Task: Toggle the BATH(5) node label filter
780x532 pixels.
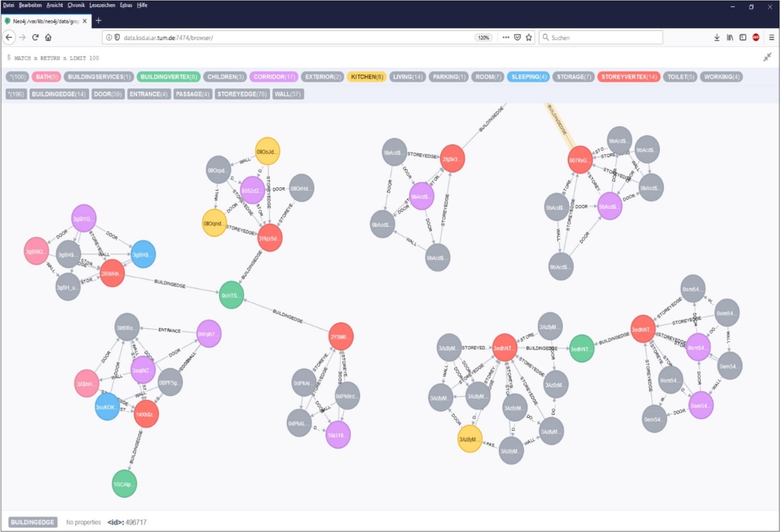Action: (46, 77)
